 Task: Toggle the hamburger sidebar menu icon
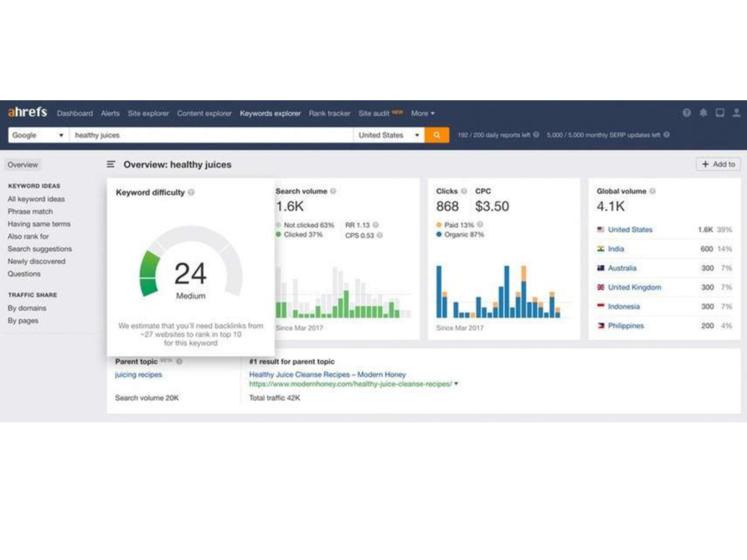(x=111, y=164)
